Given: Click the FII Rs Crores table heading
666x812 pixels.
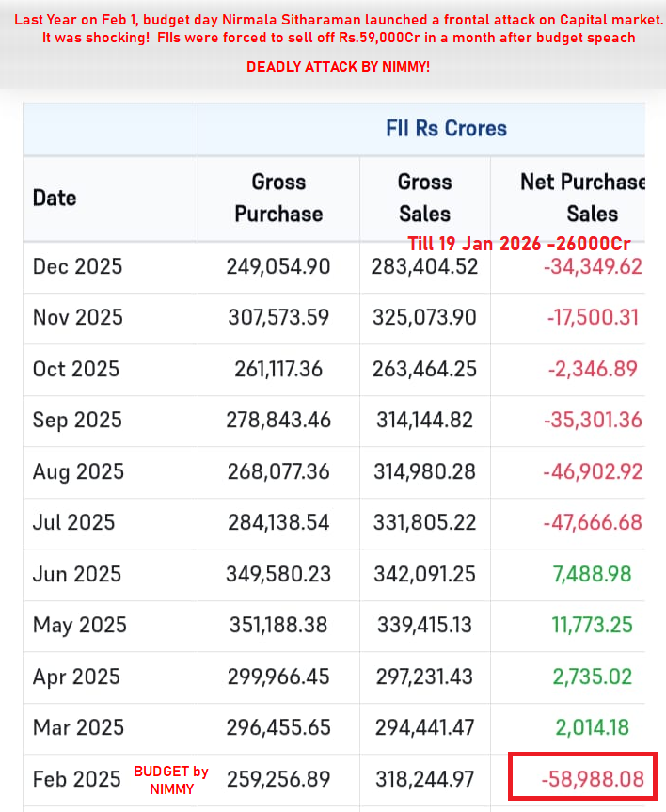Looking at the screenshot, I should pos(446,128).
